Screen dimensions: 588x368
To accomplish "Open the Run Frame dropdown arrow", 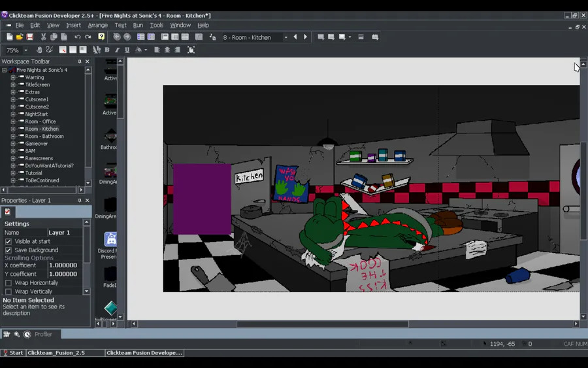I will [350, 37].
